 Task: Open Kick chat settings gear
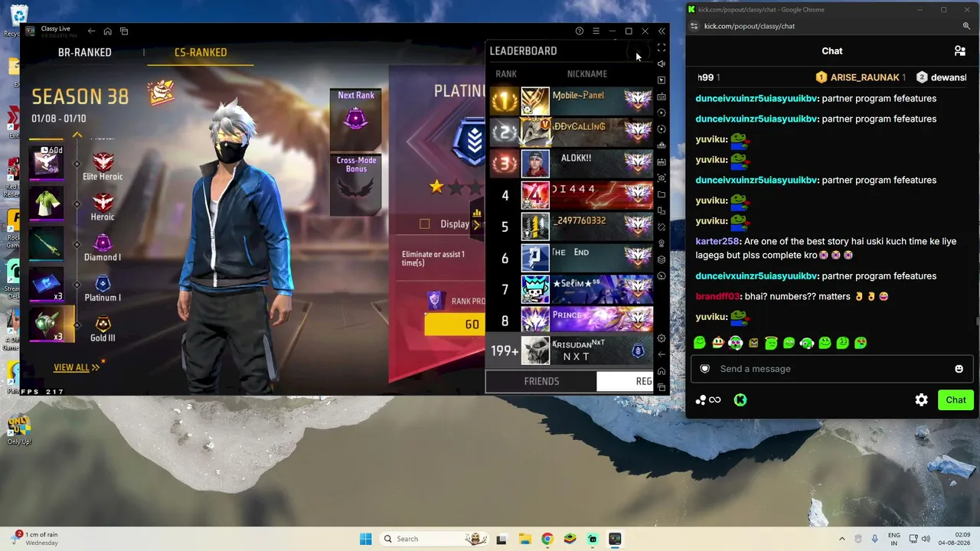tap(922, 399)
